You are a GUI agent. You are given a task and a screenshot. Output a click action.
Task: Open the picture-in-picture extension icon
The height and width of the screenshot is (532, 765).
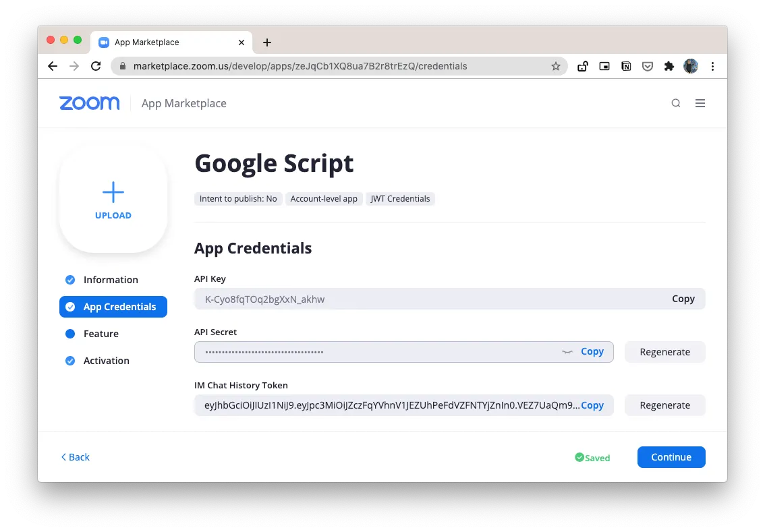604,66
